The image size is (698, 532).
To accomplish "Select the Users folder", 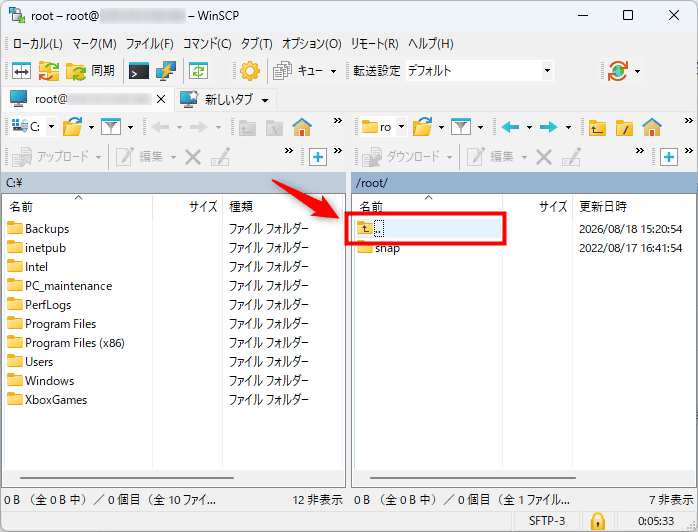I will click(x=31, y=361).
